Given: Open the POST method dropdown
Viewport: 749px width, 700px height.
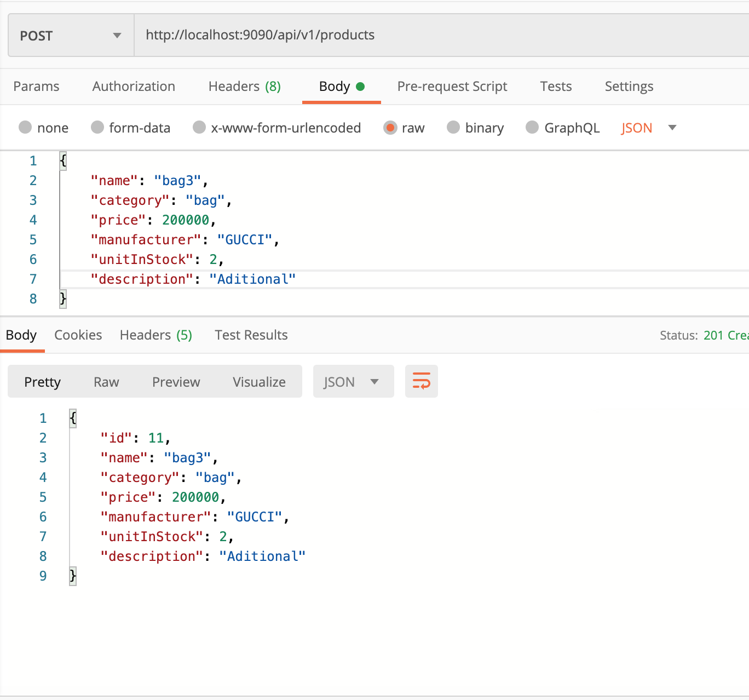Looking at the screenshot, I should click(x=71, y=36).
